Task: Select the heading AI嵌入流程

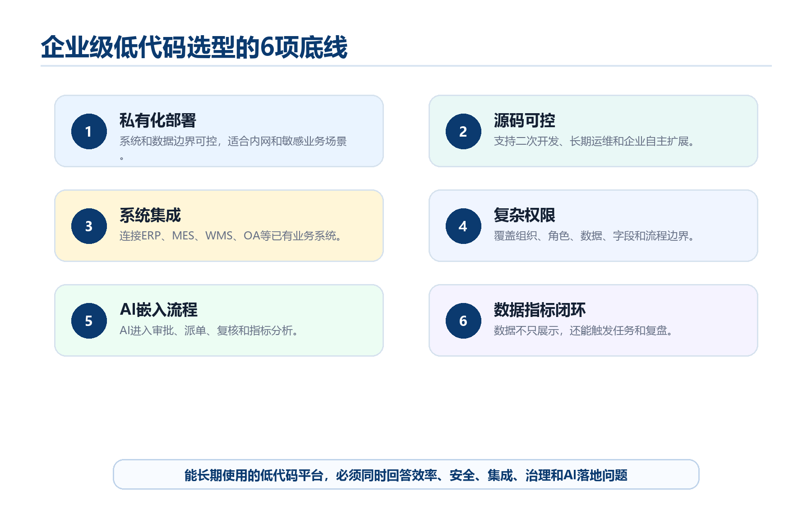Action: click(x=158, y=310)
